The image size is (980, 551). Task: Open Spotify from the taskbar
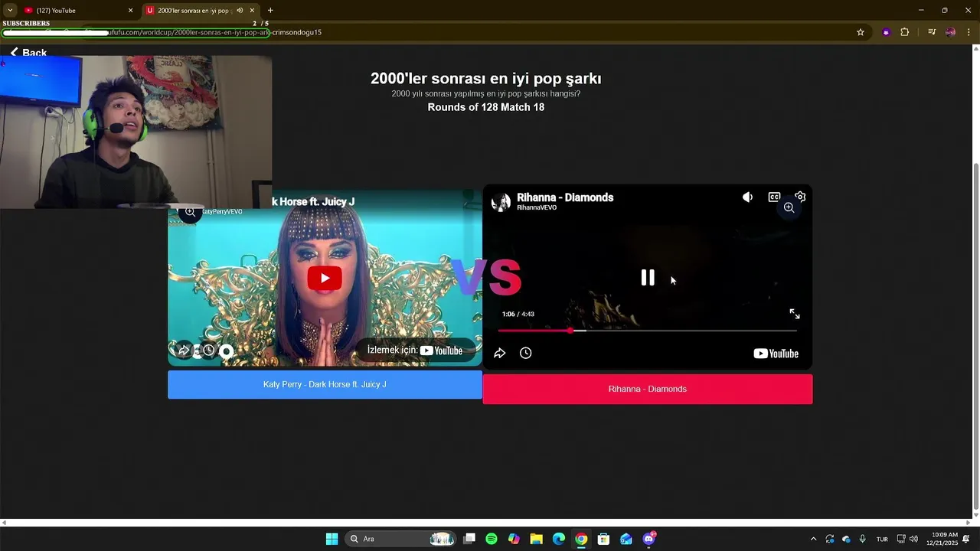point(492,539)
